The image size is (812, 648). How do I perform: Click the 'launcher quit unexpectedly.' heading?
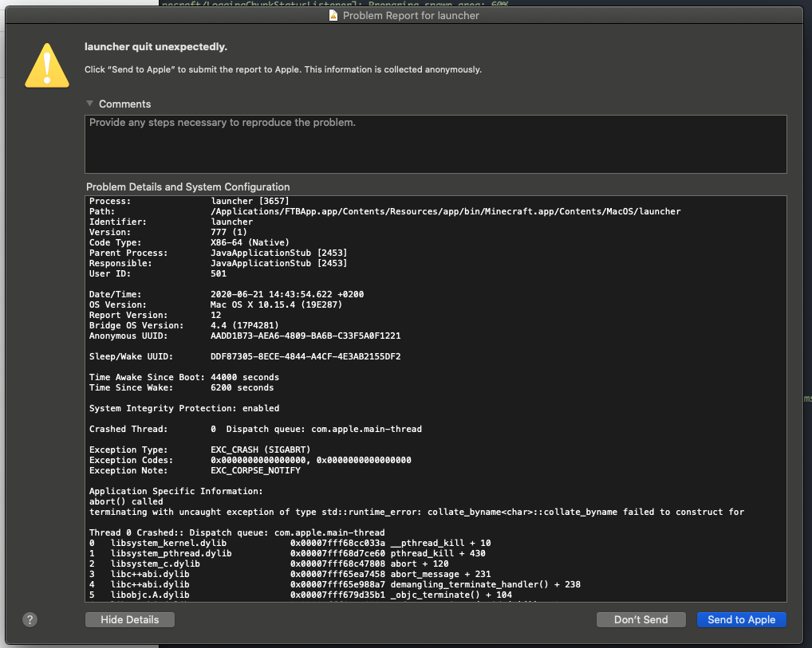pyautogui.click(x=156, y=46)
